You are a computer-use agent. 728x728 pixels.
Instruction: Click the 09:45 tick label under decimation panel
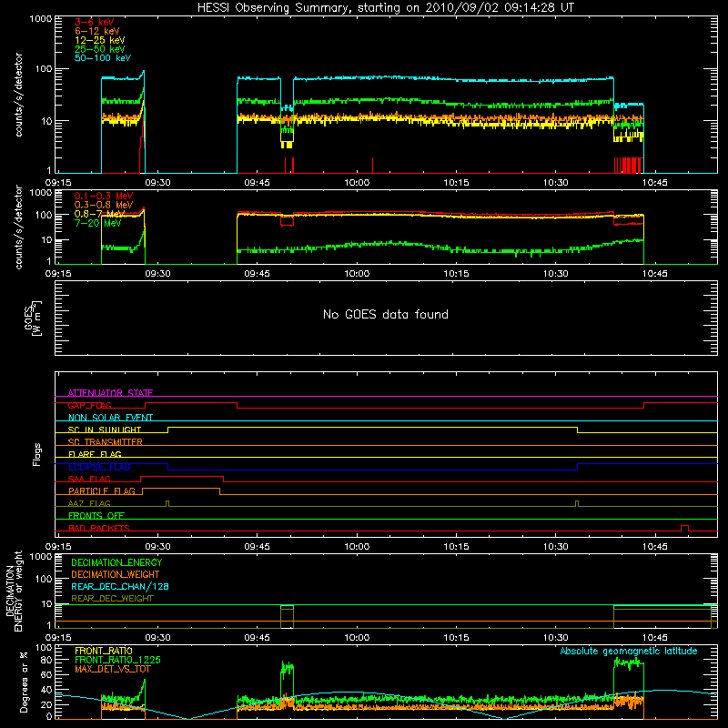point(257,638)
